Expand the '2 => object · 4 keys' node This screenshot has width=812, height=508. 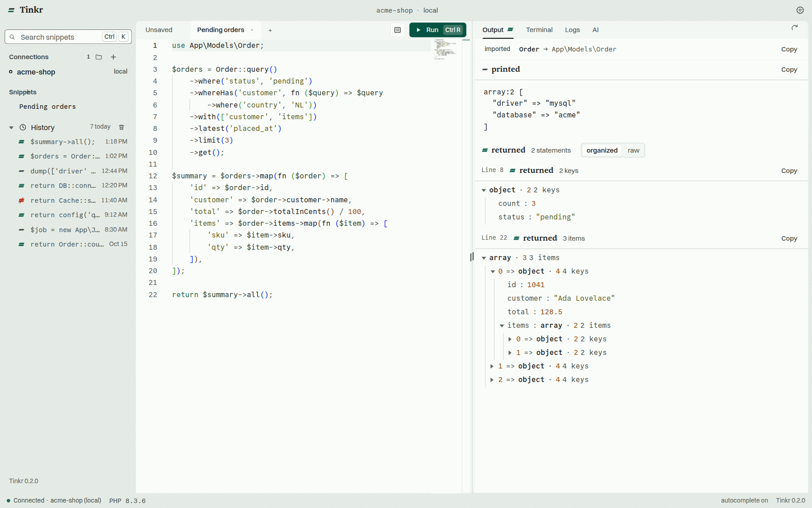pyautogui.click(x=492, y=380)
